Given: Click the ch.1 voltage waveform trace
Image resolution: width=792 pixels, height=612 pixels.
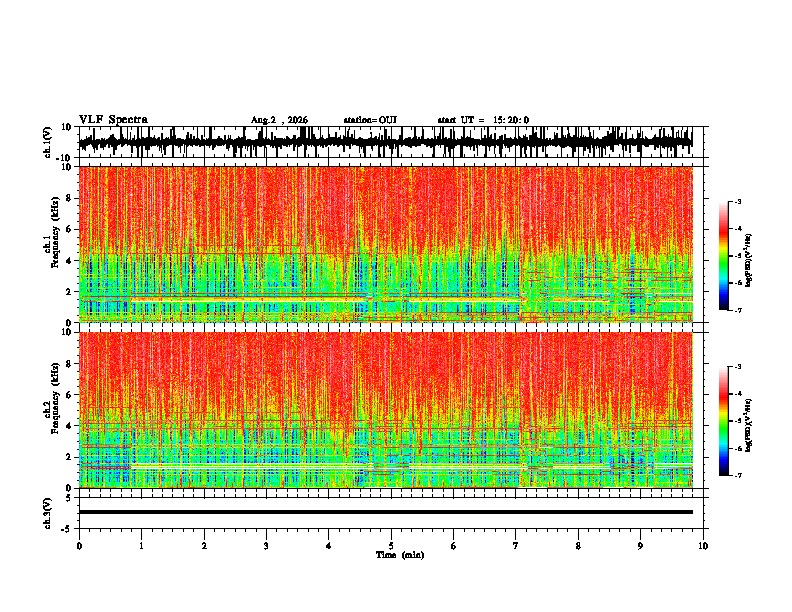Looking at the screenshot, I should 385,142.
